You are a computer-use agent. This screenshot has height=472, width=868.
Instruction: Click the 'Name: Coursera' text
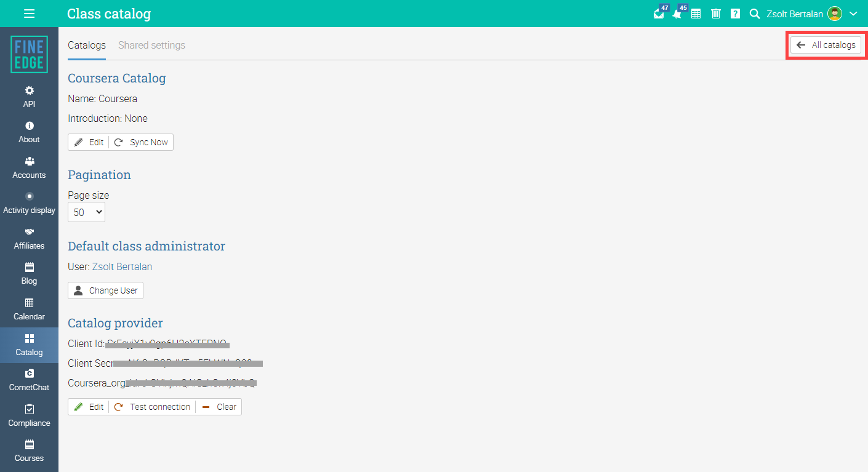[x=103, y=98]
